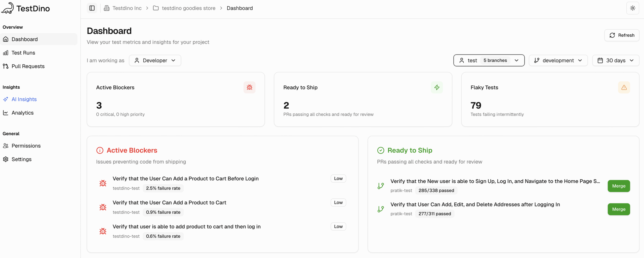
Task: Select the bug icon on Active Blockers card
Action: click(249, 87)
